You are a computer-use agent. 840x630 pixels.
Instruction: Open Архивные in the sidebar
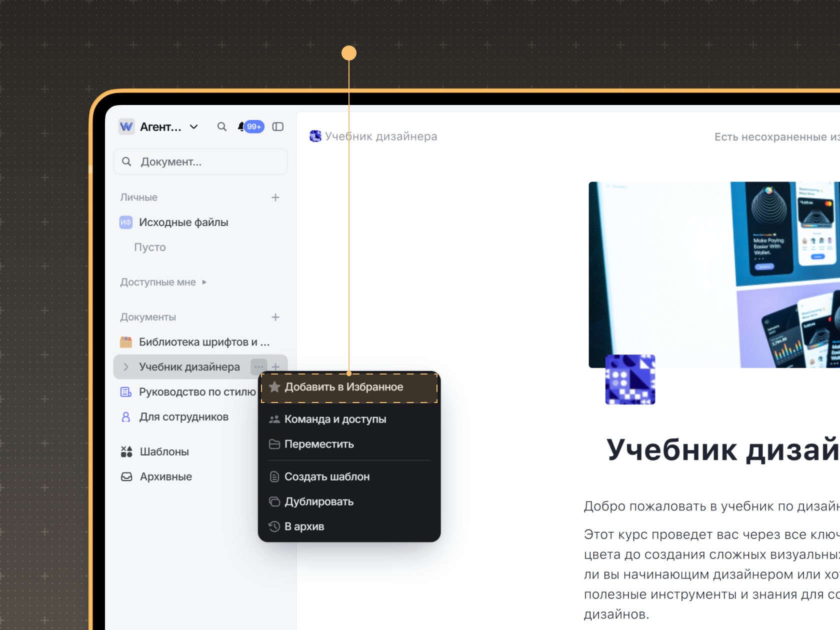165,477
